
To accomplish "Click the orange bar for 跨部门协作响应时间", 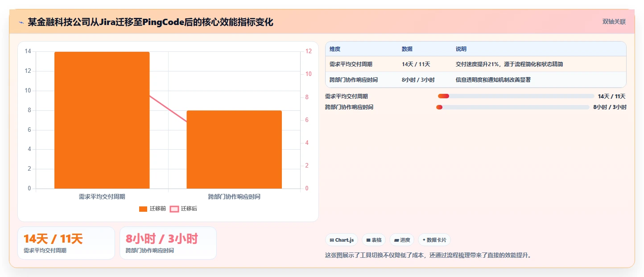I will coord(234,149).
